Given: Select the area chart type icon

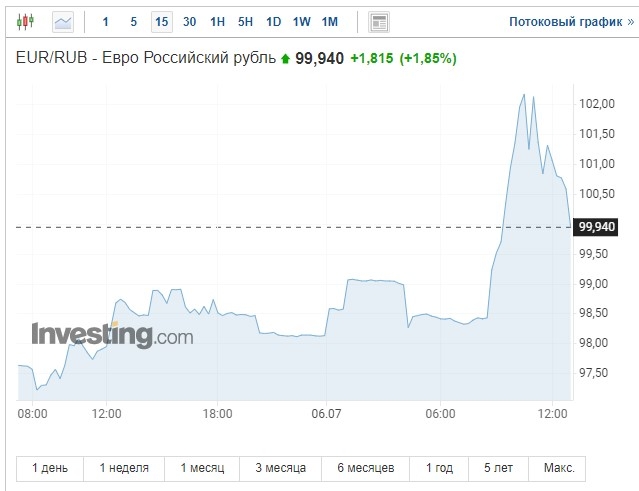Looking at the screenshot, I should [62, 21].
